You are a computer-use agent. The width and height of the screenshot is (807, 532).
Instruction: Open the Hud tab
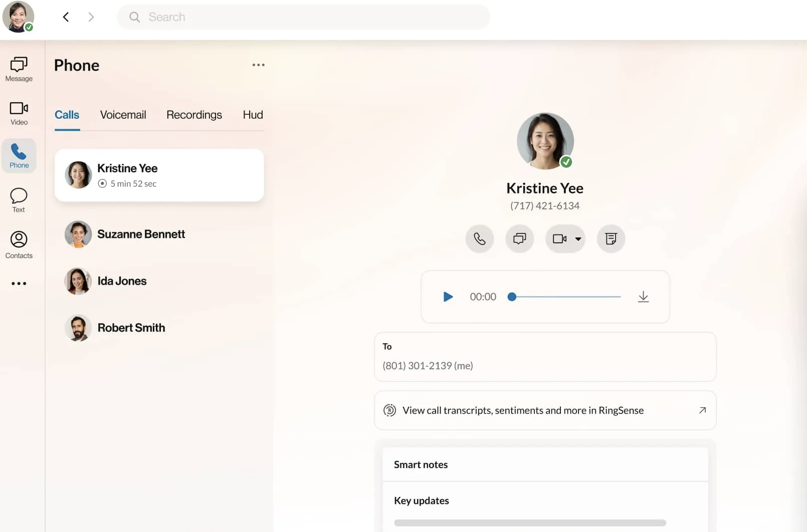tap(253, 115)
